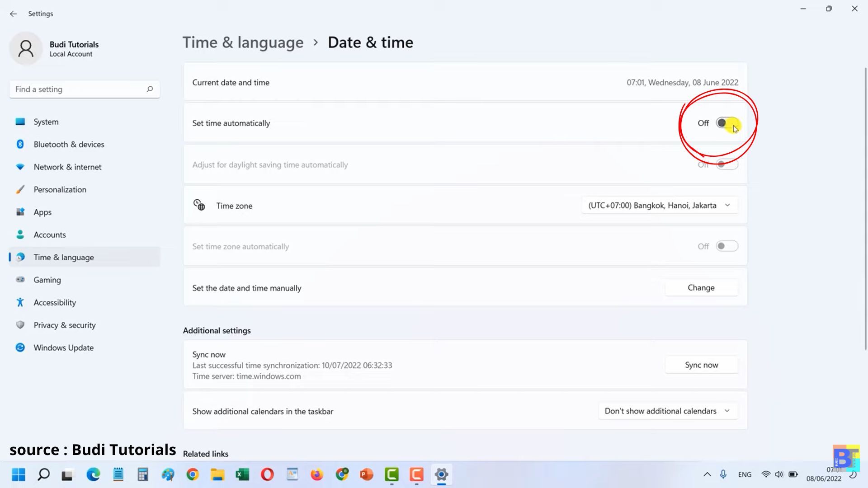Open PowerPoint from the taskbar
Screen dimensions: 868x488
pos(367,474)
